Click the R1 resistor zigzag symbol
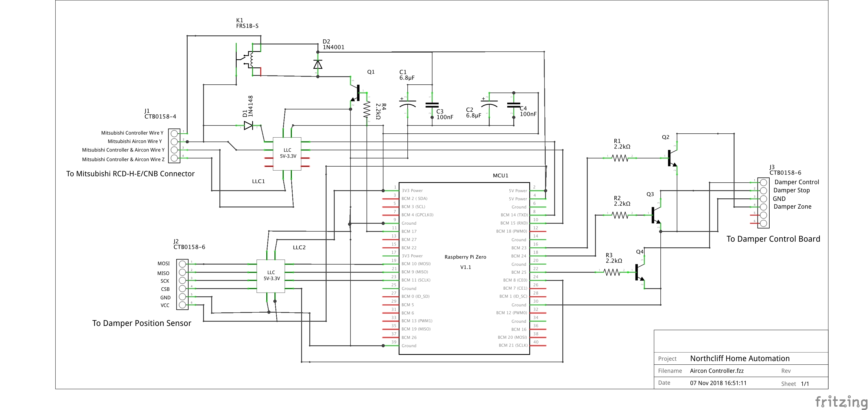The height and width of the screenshot is (410, 868). (x=620, y=158)
